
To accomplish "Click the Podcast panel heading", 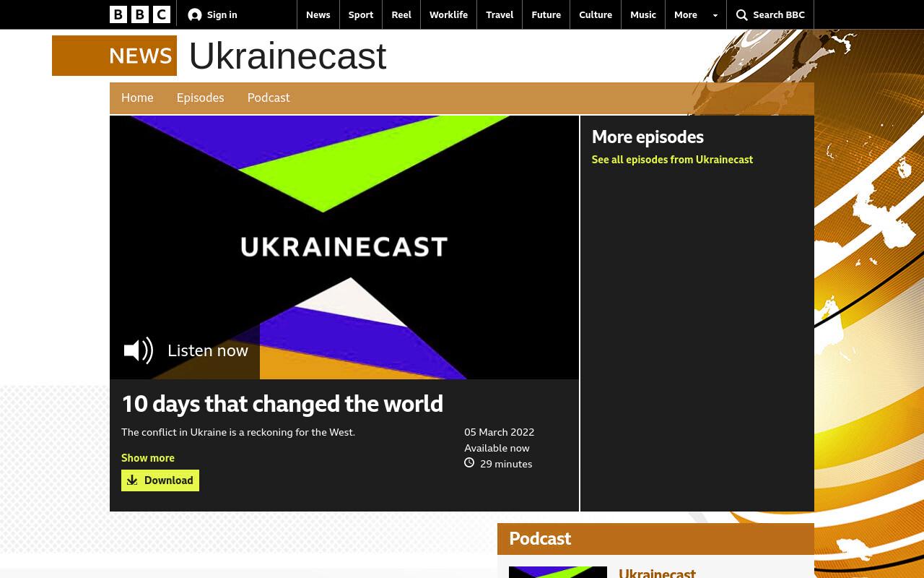I will tap(540, 539).
